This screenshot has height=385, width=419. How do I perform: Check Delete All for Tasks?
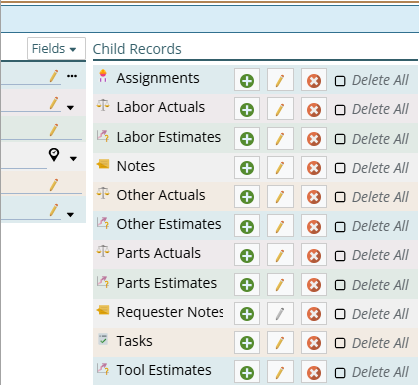coord(340,343)
